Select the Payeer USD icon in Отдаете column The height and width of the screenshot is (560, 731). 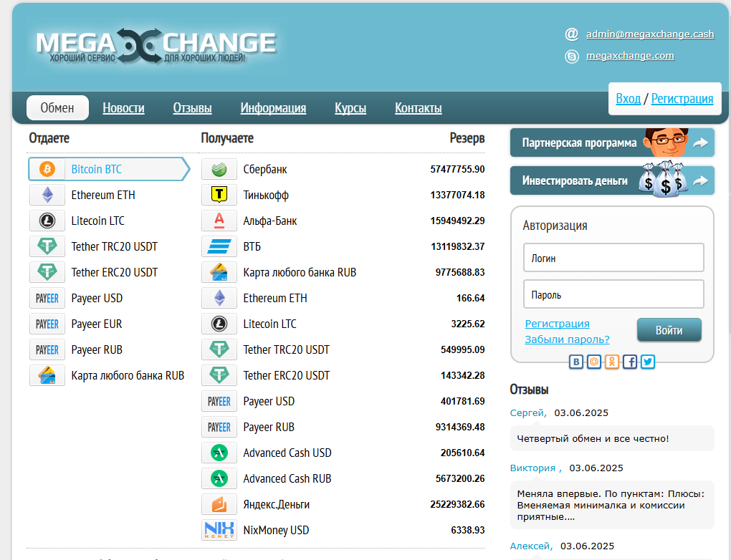[x=47, y=298]
